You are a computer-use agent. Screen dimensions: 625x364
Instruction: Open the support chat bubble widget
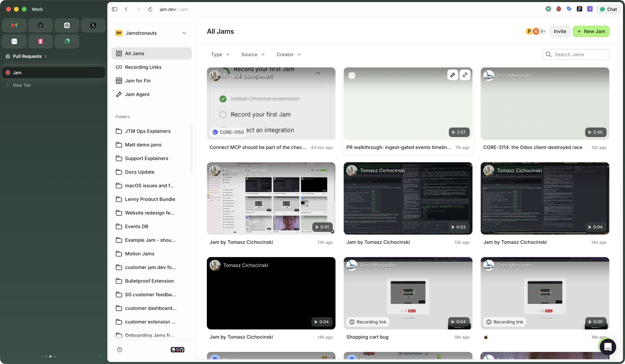608,347
